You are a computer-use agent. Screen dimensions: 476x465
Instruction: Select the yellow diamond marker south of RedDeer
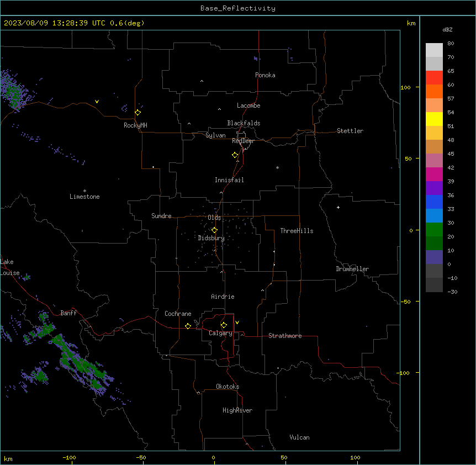click(x=235, y=155)
